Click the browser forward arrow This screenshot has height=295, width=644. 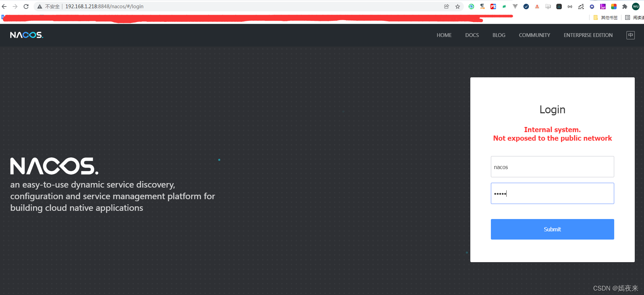click(x=15, y=7)
